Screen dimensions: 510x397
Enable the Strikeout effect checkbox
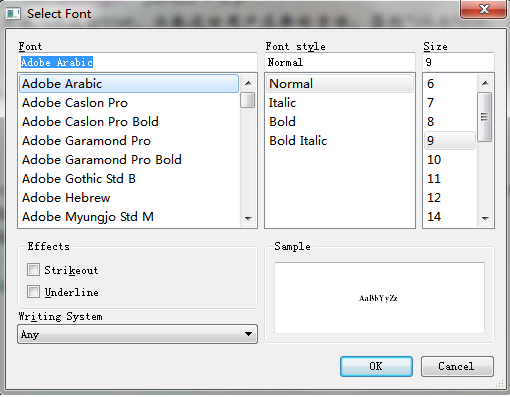33,270
